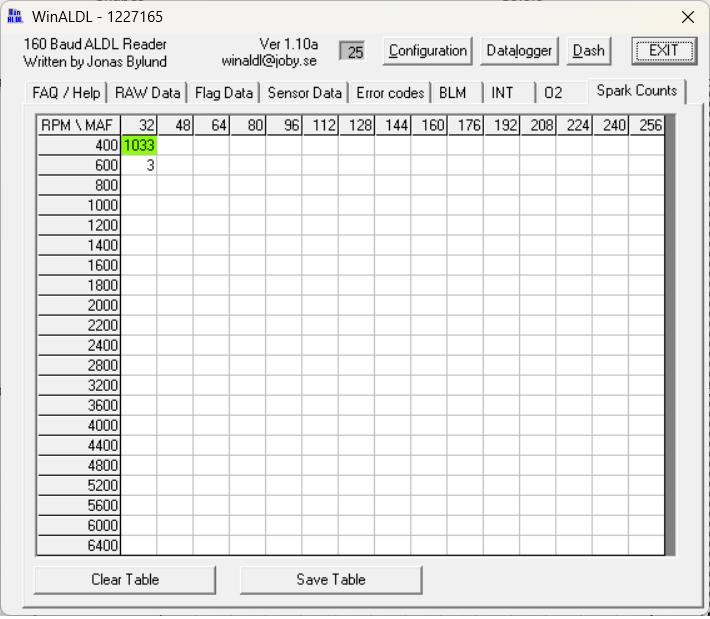Switch to the FAQ / Help tab

click(x=66, y=93)
